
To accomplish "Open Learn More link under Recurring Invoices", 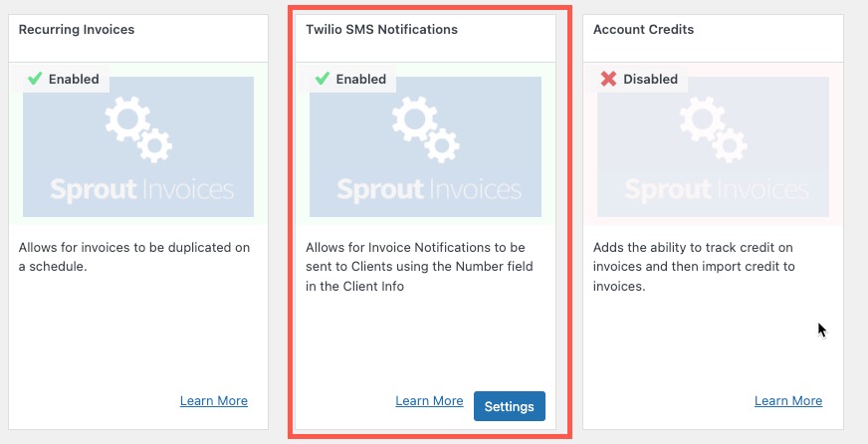I will pos(214,401).
